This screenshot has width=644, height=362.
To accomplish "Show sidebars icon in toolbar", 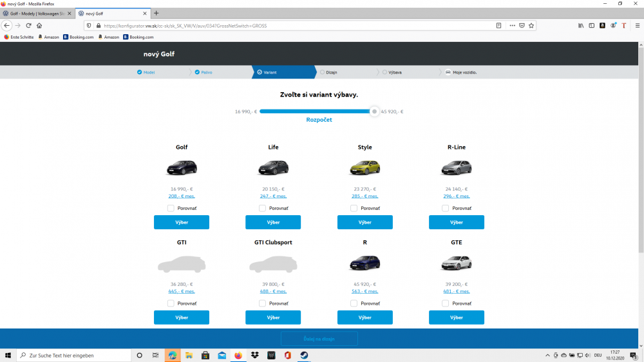I will 591,26.
